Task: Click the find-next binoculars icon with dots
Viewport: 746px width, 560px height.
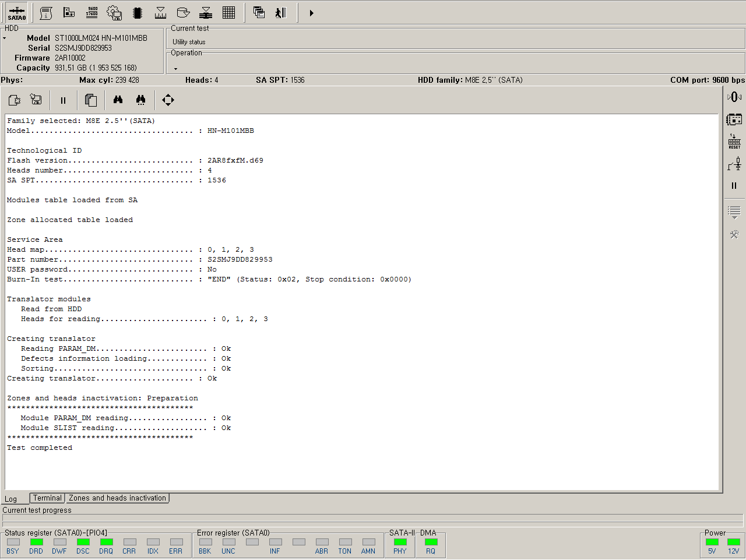Action: click(140, 100)
